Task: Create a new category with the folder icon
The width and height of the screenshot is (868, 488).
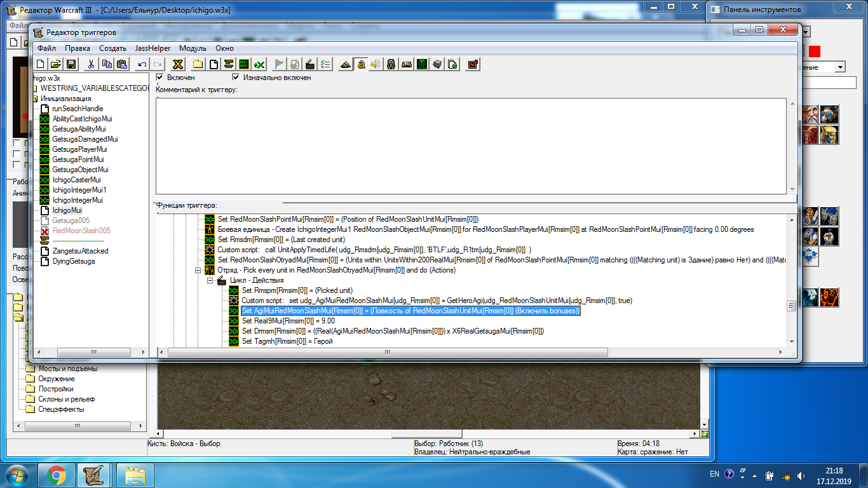Action: pyautogui.click(x=198, y=64)
